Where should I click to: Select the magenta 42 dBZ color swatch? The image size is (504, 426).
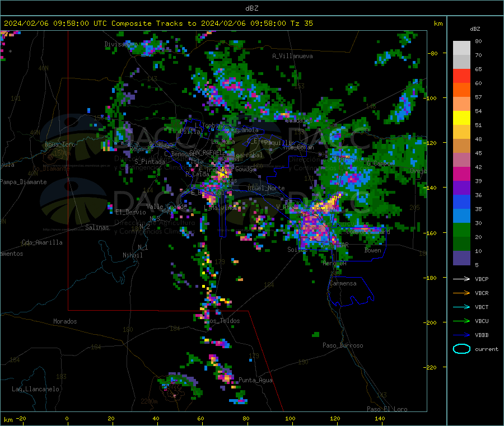[x=461, y=174]
